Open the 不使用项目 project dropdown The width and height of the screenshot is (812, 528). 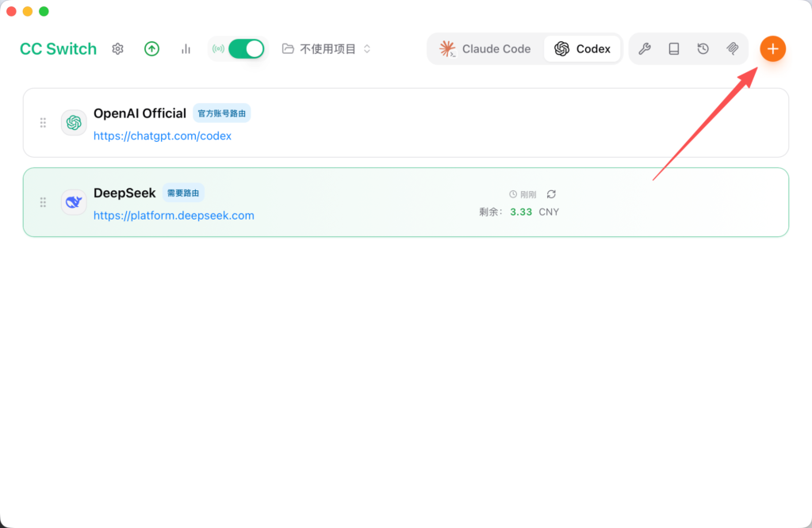tap(326, 48)
